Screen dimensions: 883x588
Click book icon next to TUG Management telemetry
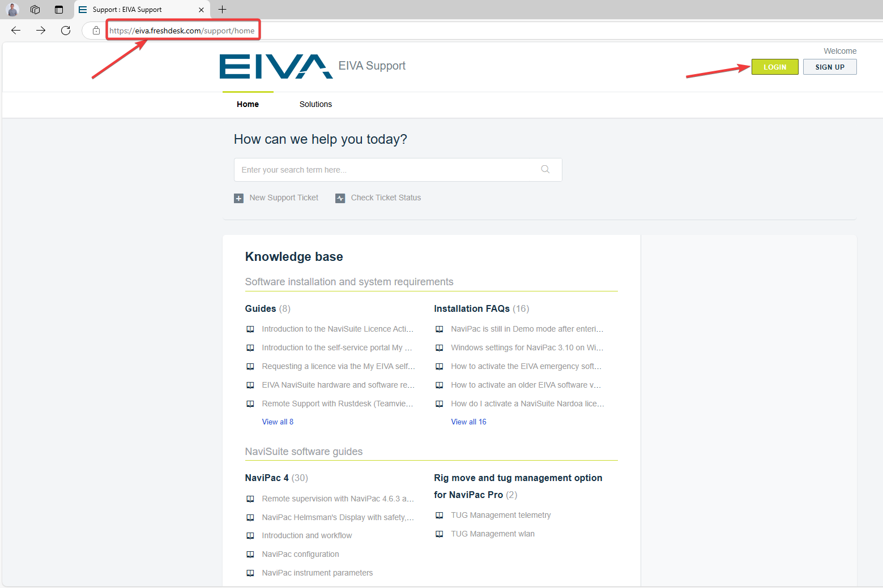[440, 516]
